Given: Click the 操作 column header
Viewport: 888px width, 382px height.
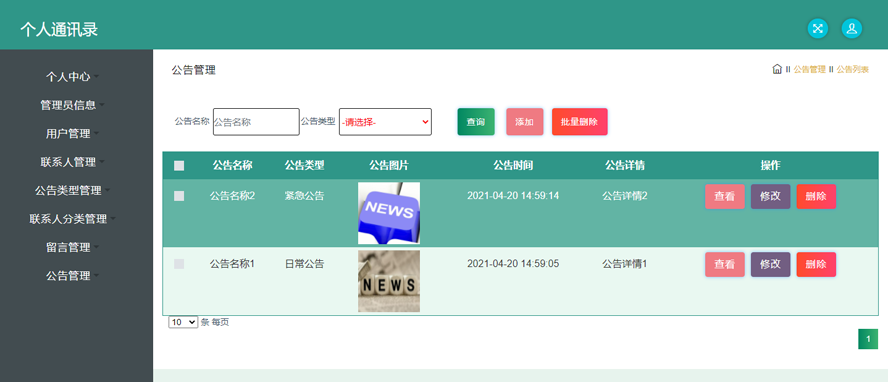Looking at the screenshot, I should (770, 165).
